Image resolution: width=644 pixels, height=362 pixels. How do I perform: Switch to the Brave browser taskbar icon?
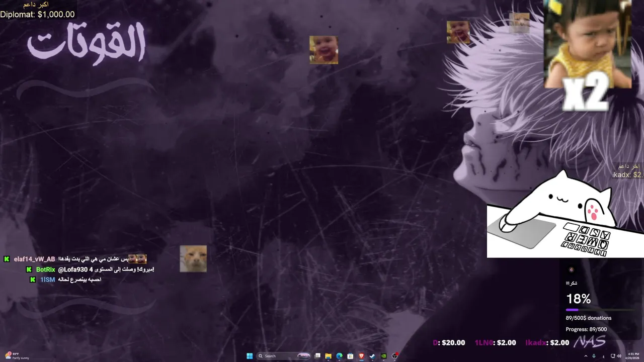pyautogui.click(x=361, y=356)
